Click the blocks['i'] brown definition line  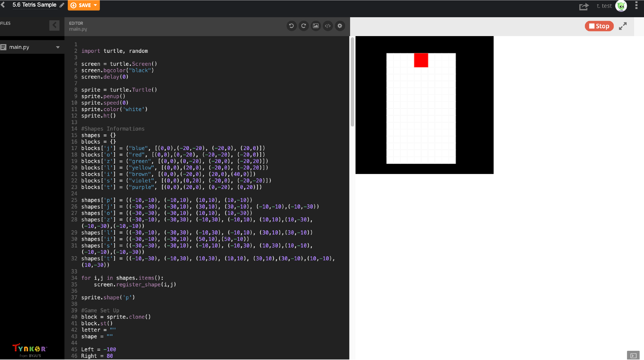[x=168, y=174]
